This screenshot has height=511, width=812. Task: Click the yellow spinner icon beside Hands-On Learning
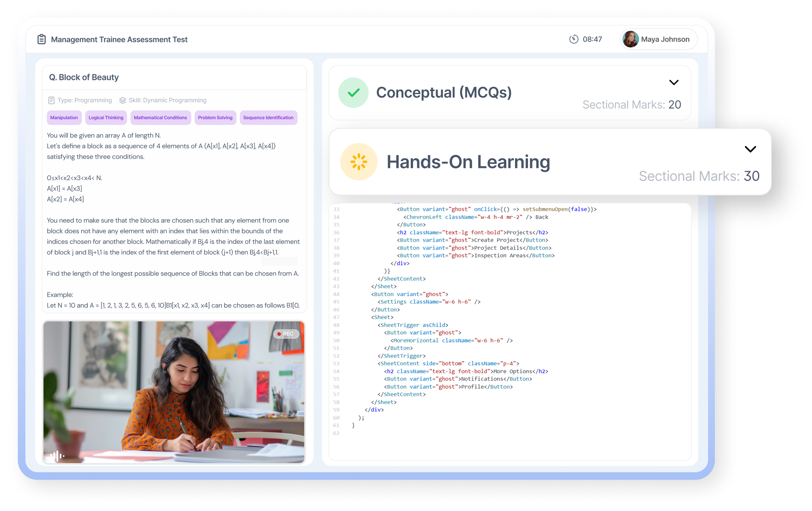tap(359, 162)
